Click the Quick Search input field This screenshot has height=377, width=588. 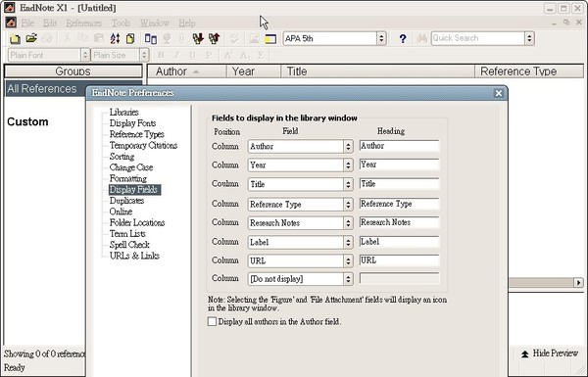tap(478, 38)
